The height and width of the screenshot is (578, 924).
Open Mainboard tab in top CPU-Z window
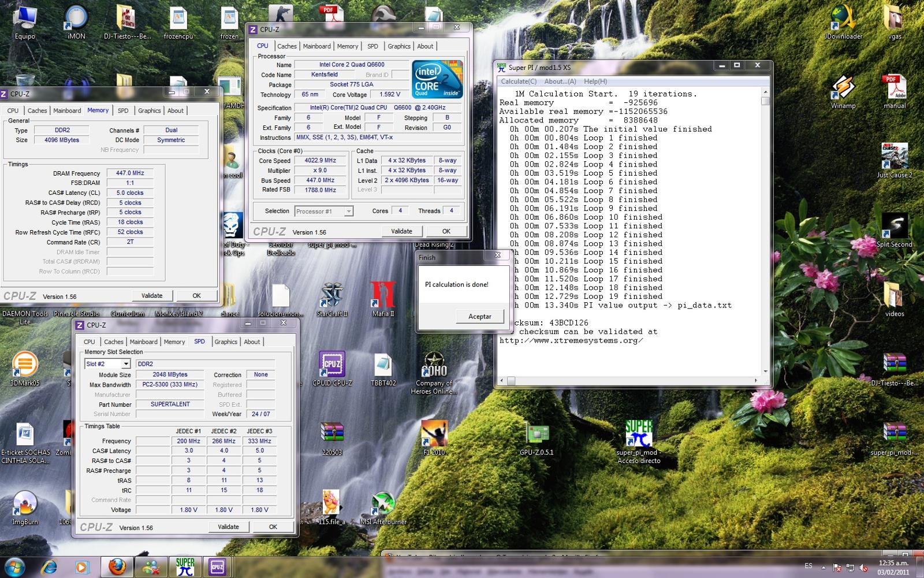pyautogui.click(x=316, y=46)
